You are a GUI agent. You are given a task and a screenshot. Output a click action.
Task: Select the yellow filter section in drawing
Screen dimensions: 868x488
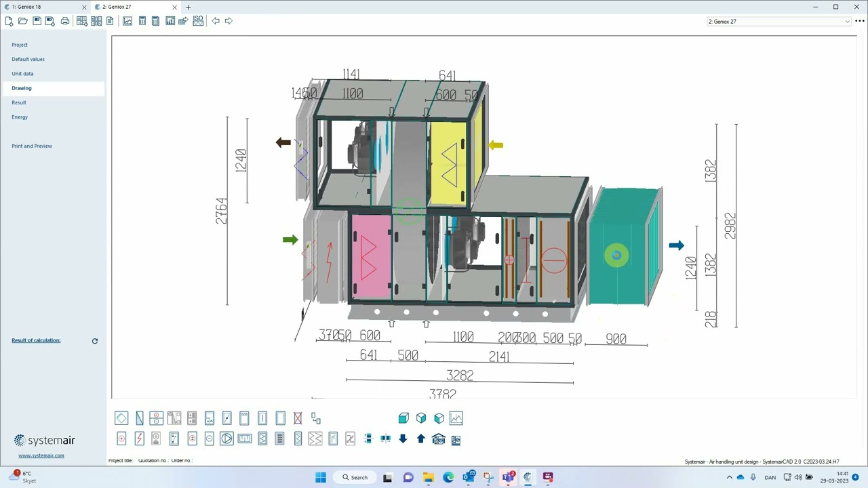point(448,163)
